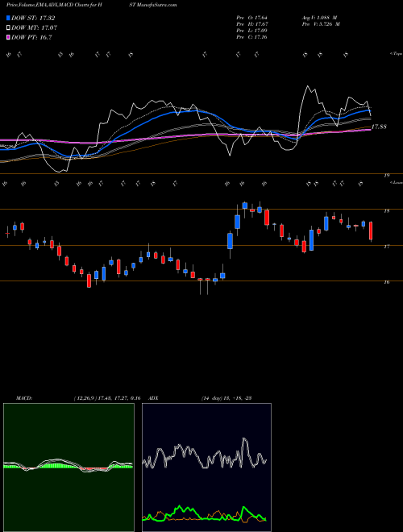The height and width of the screenshot is (532, 403).
Task: Click the 16 price axis label
Action: pos(387,282)
